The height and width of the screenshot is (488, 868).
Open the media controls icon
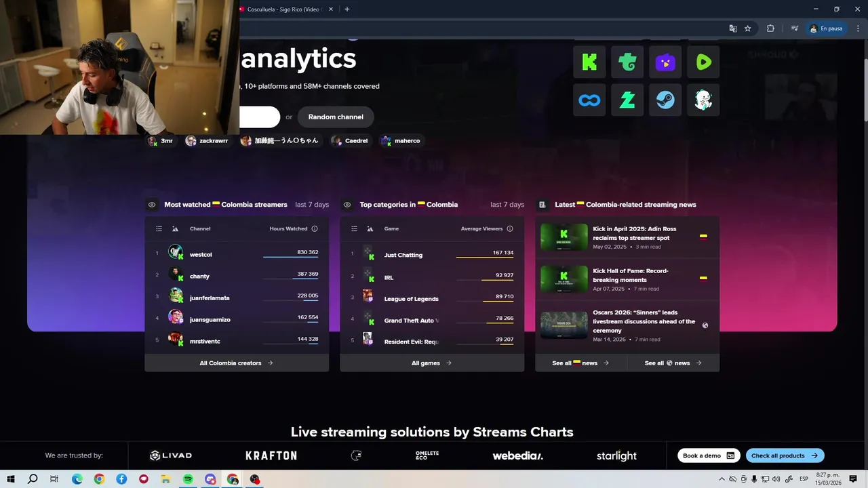tap(794, 28)
